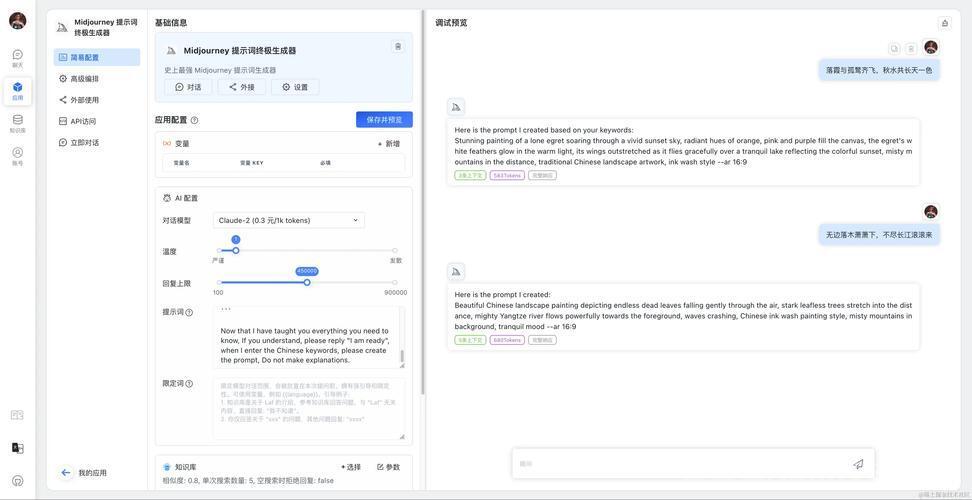Viewport: 972px width, 500px height.
Task: Open the 知识库 database icon in sidebar
Action: [x=17, y=123]
